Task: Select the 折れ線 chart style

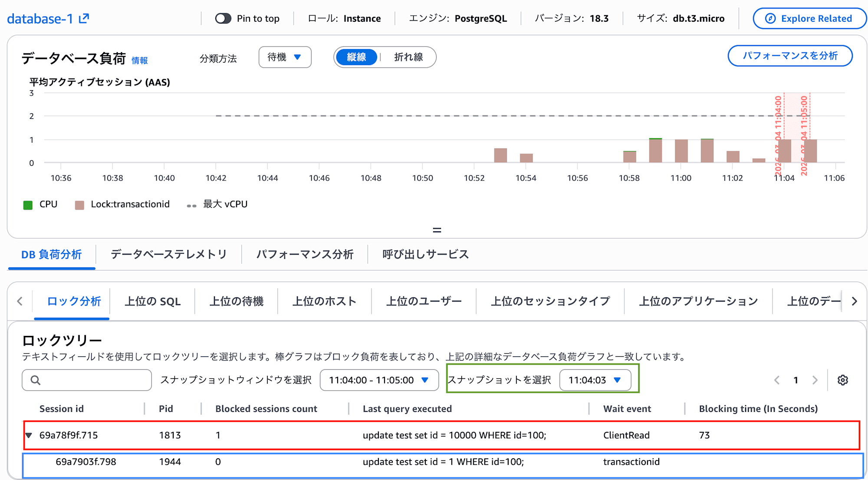Action: coord(408,57)
